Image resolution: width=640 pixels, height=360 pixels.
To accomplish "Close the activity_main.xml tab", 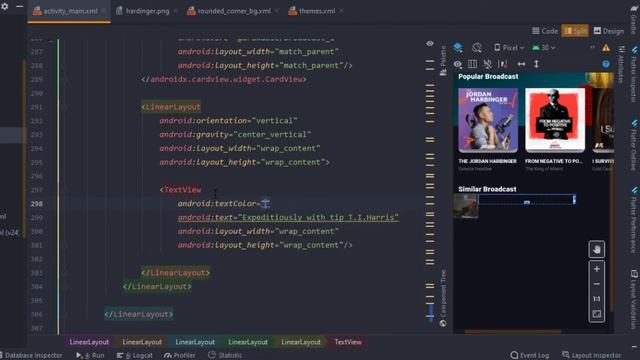I will (x=104, y=11).
